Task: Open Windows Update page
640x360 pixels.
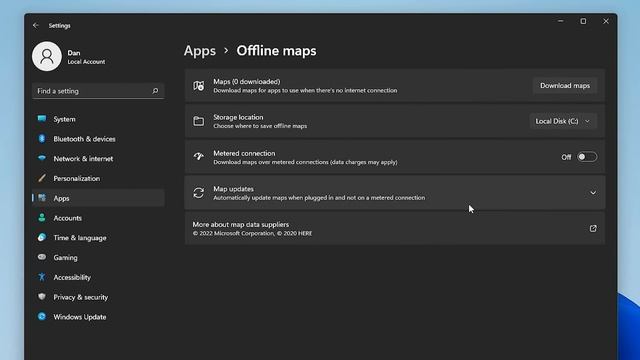Action: [98, 317]
